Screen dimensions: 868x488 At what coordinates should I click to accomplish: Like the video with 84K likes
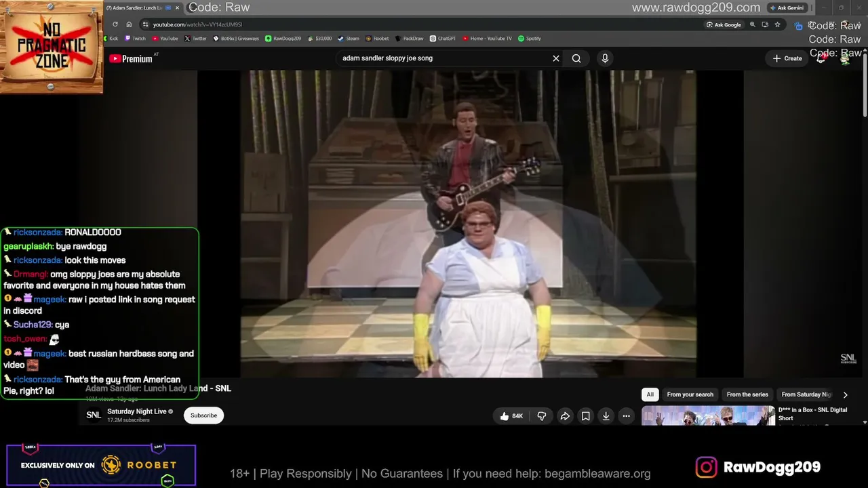511,416
